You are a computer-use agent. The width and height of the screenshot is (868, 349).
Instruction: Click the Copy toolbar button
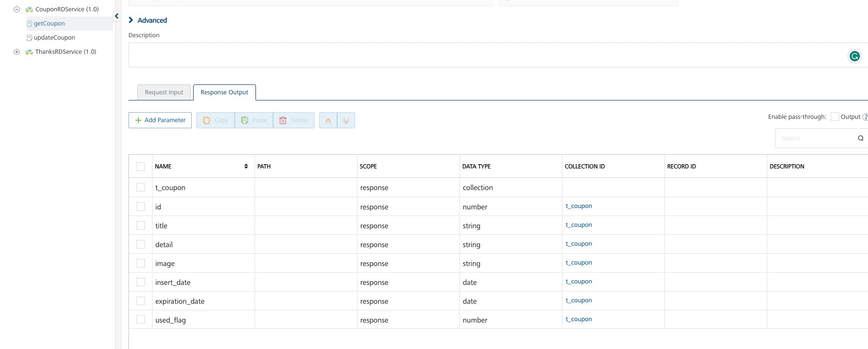[x=216, y=120]
